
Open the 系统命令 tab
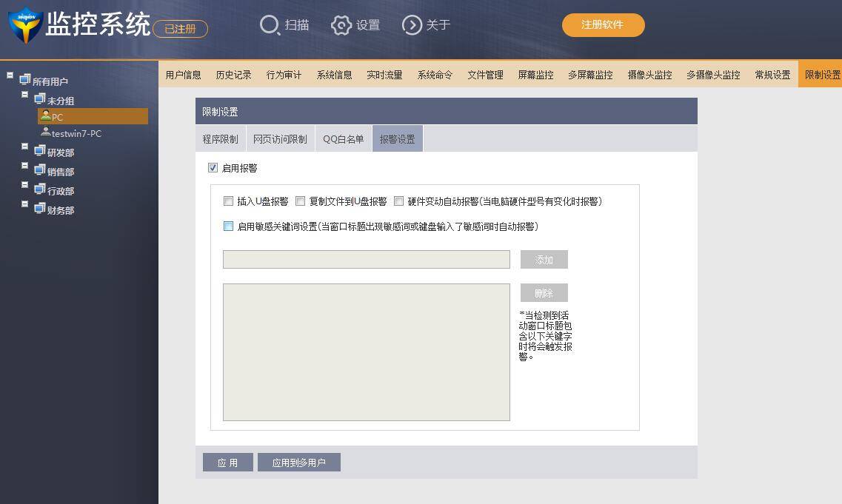[x=435, y=75]
